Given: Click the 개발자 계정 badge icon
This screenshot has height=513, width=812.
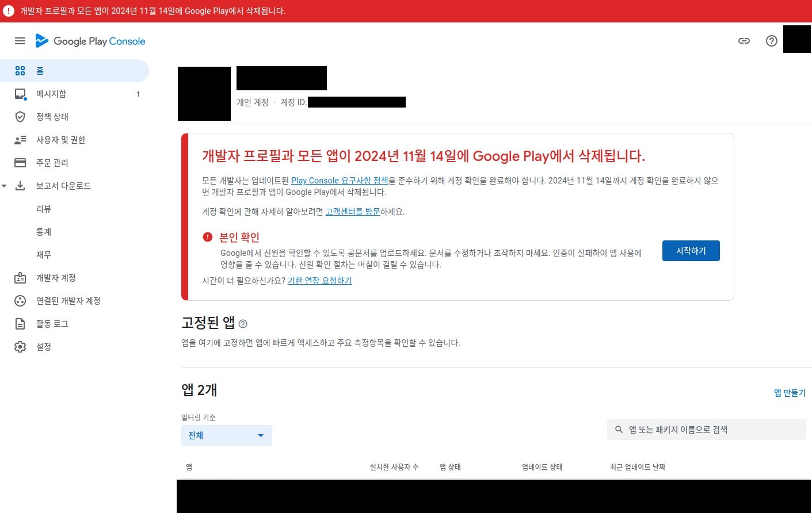Looking at the screenshot, I should [20, 278].
